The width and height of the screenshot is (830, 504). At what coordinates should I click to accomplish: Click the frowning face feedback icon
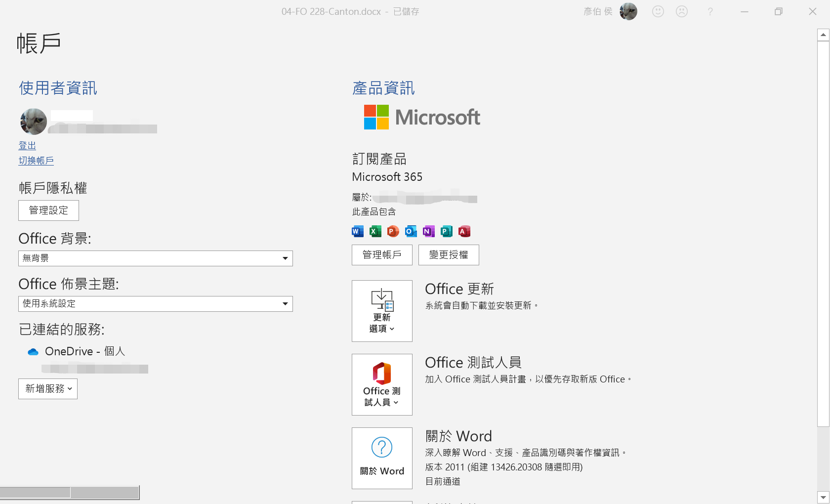click(682, 11)
